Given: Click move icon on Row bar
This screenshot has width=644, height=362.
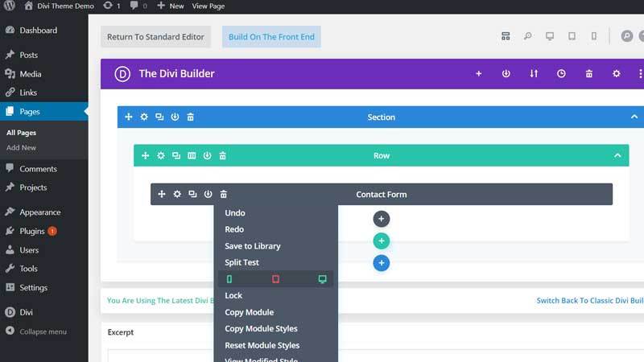Looking at the screenshot, I should click(146, 155).
